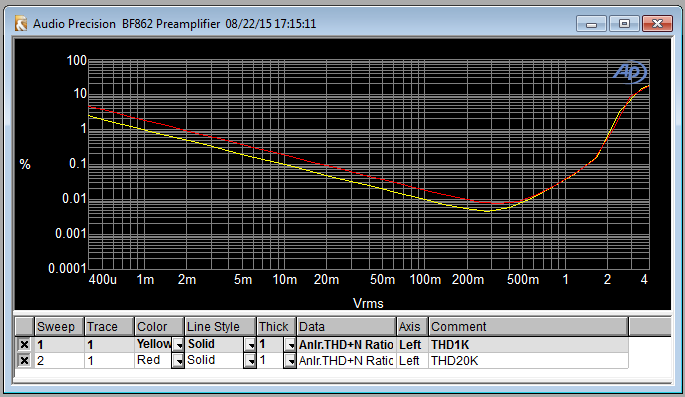Viewport: 685px width, 397px height.
Task: Click the 0.01 y-axis tick label
Action: [x=74, y=199]
